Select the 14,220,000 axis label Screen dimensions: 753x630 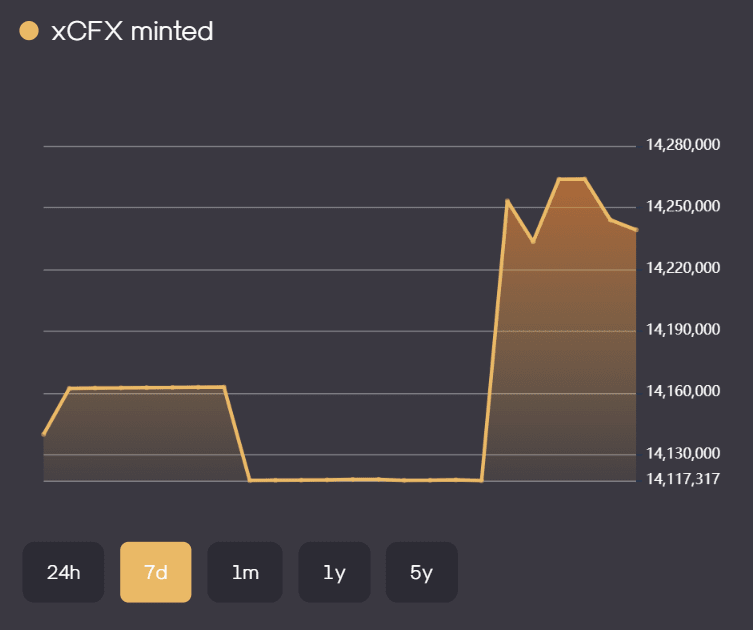pos(682,268)
